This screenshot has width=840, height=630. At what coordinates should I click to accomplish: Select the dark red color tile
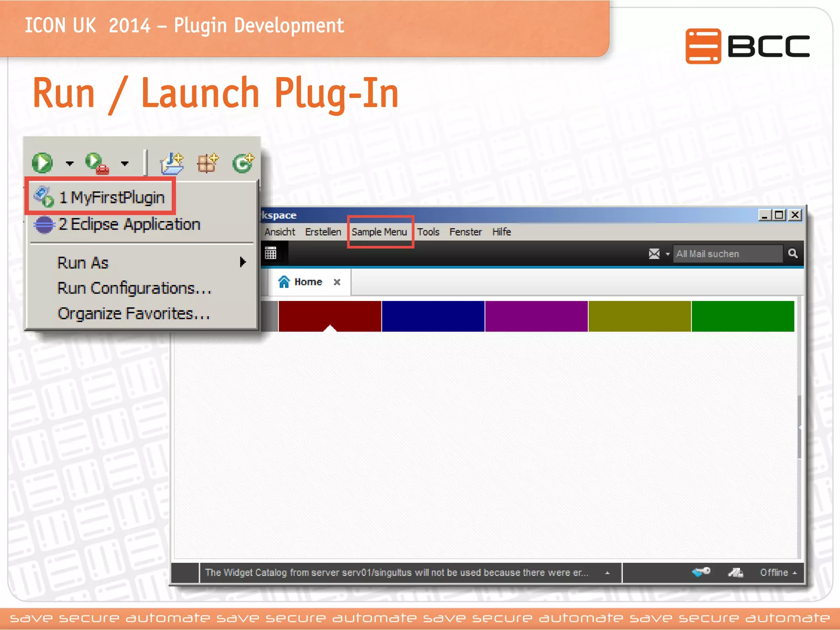[x=330, y=316]
